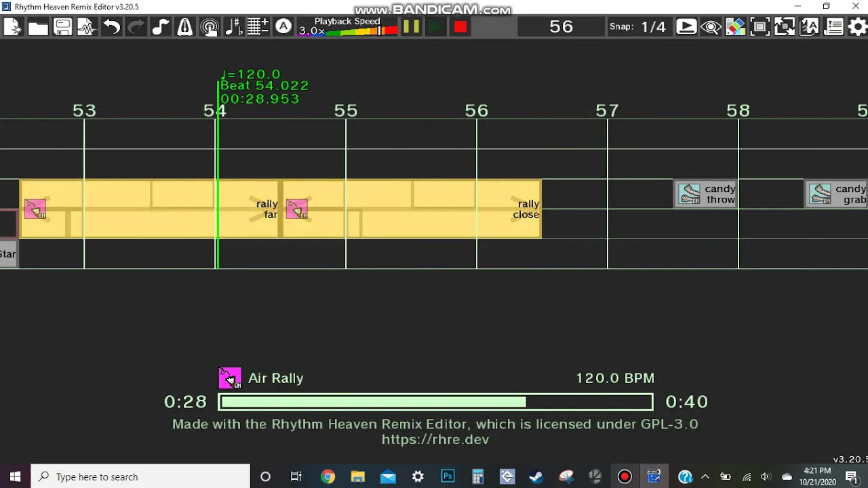Click the Bandicam record icon in taskbar
The height and width of the screenshot is (488, 868).
[625, 476]
